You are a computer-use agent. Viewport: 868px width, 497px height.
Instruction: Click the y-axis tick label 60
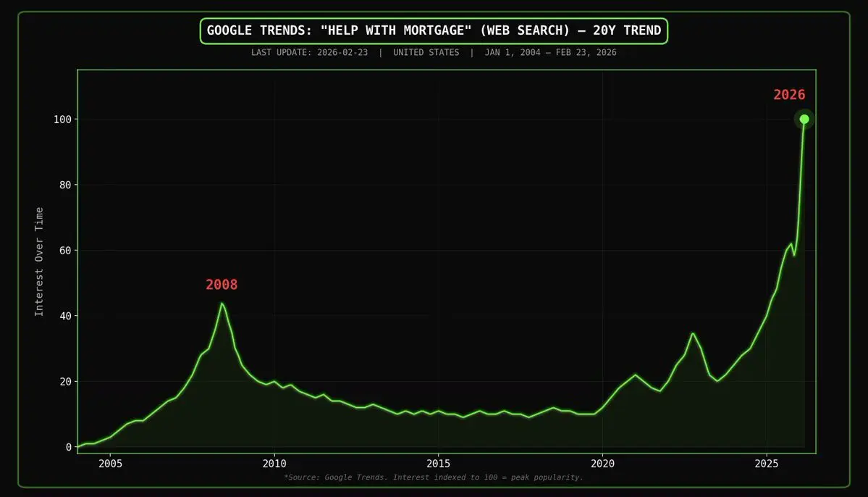tap(65, 251)
